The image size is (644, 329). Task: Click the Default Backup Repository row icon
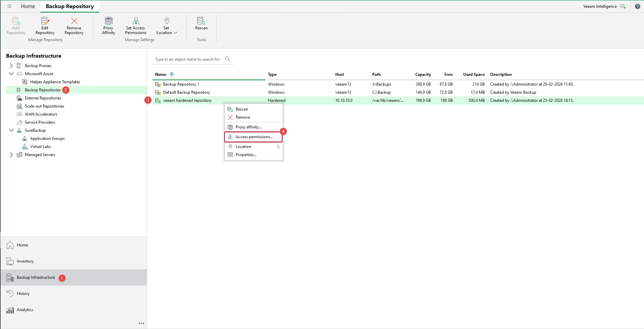pyautogui.click(x=158, y=92)
